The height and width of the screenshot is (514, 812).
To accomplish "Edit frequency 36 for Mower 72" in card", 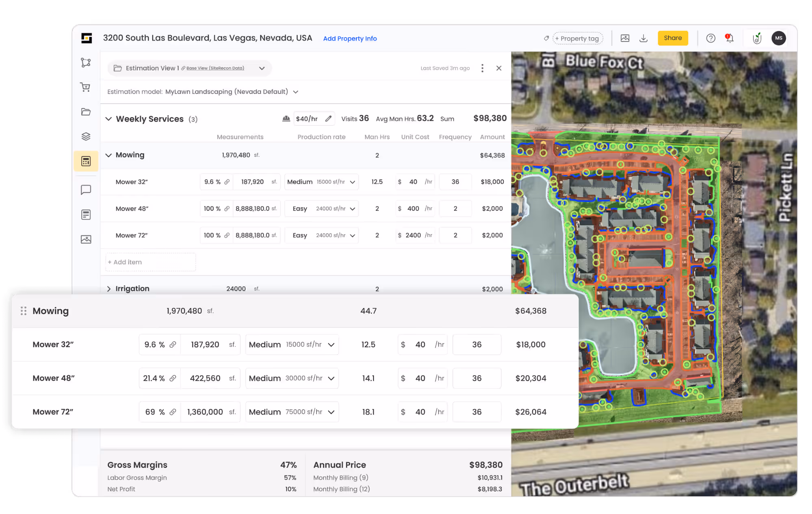I will (477, 412).
